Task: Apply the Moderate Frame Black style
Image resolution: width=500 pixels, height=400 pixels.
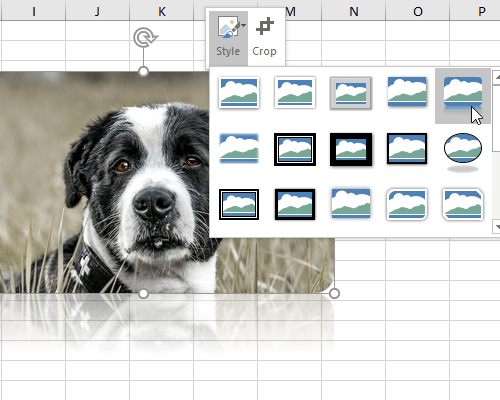Action: 295,204
